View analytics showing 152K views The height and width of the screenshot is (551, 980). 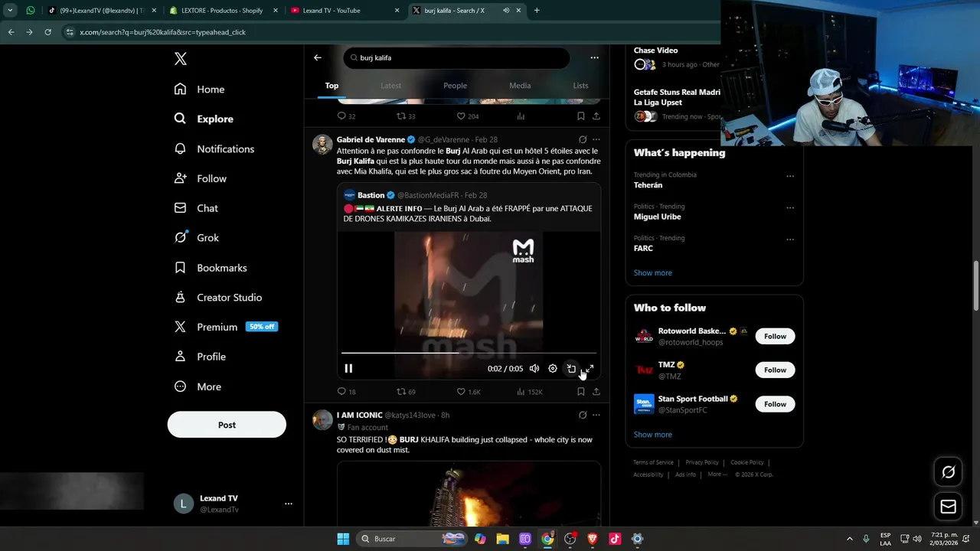pos(530,392)
